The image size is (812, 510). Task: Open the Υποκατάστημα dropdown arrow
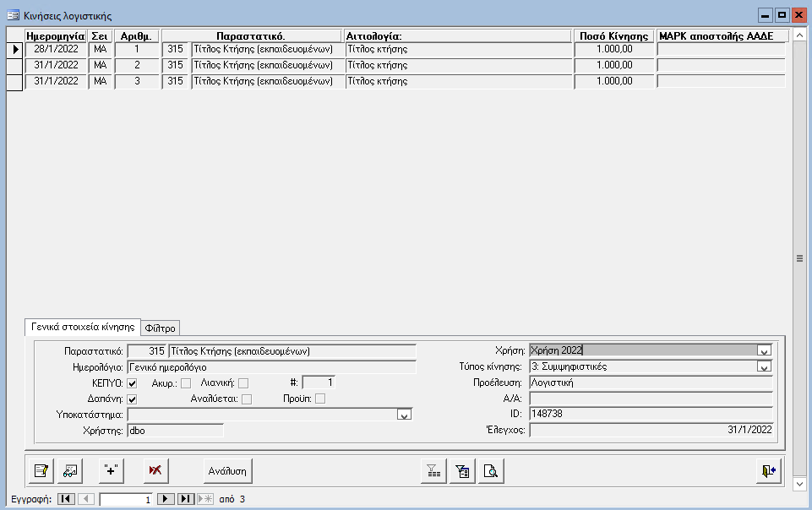coord(404,415)
